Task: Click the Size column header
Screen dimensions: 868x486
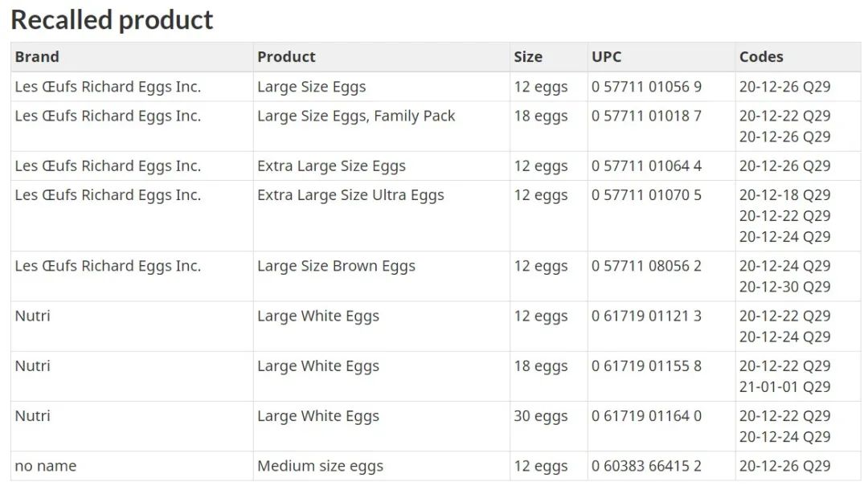Action: 528,57
